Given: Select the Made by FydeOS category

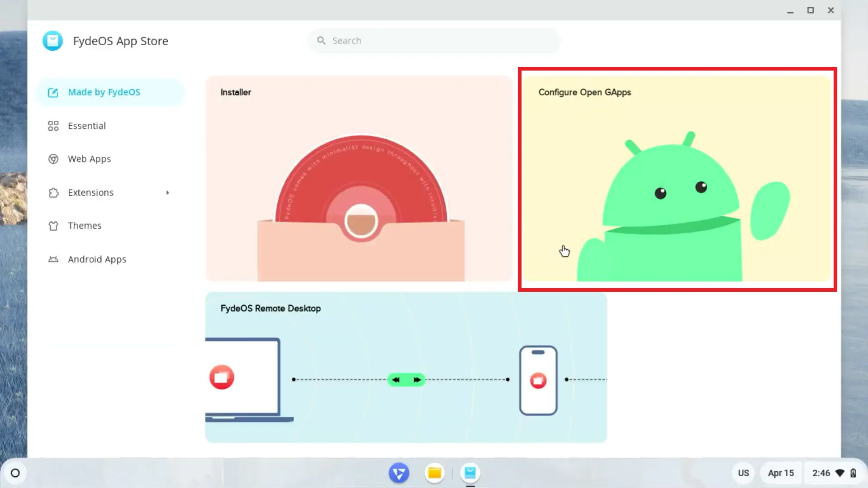Looking at the screenshot, I should pyautogui.click(x=104, y=92).
